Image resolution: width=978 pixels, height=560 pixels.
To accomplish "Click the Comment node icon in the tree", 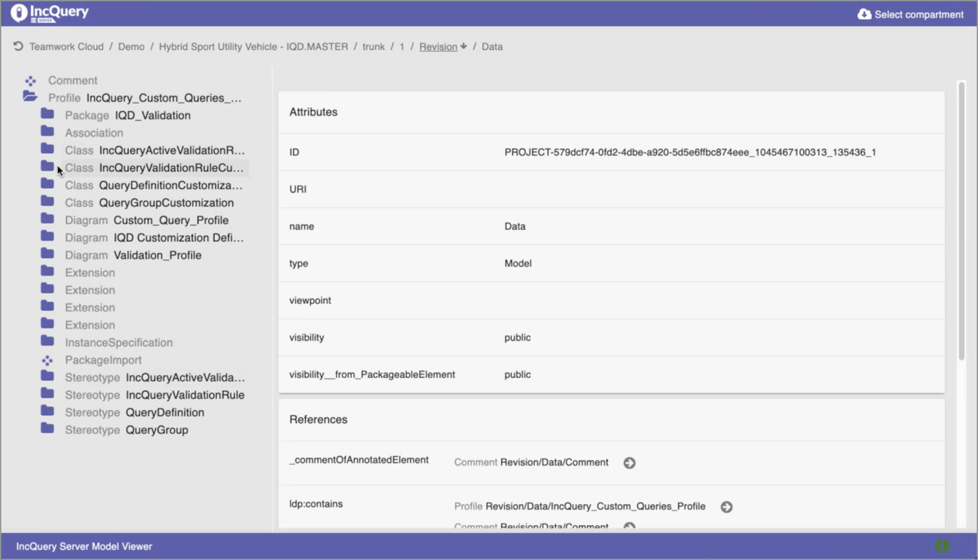I will [30, 80].
